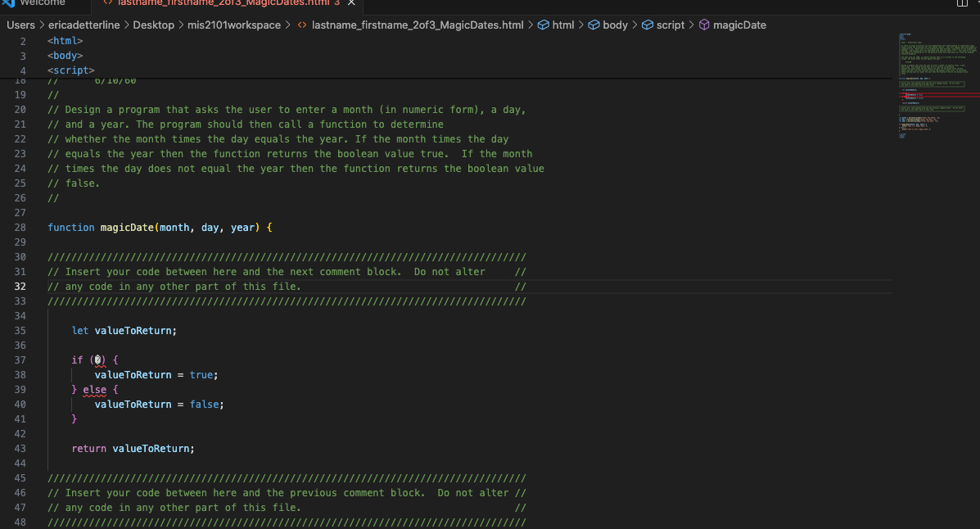This screenshot has height=529, width=980.
Task: Click the 'function' keyword on line 28
Action: [71, 228]
